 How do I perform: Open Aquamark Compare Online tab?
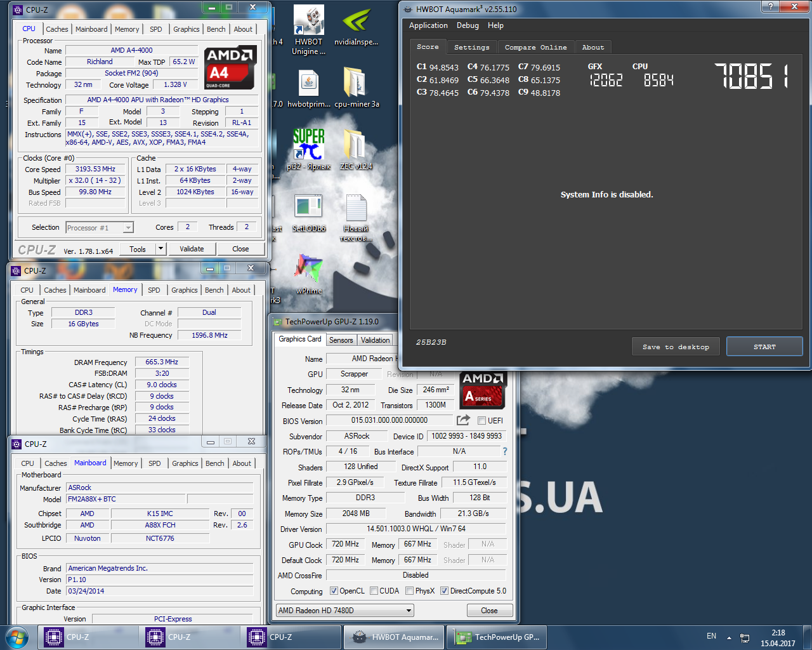pyautogui.click(x=535, y=47)
